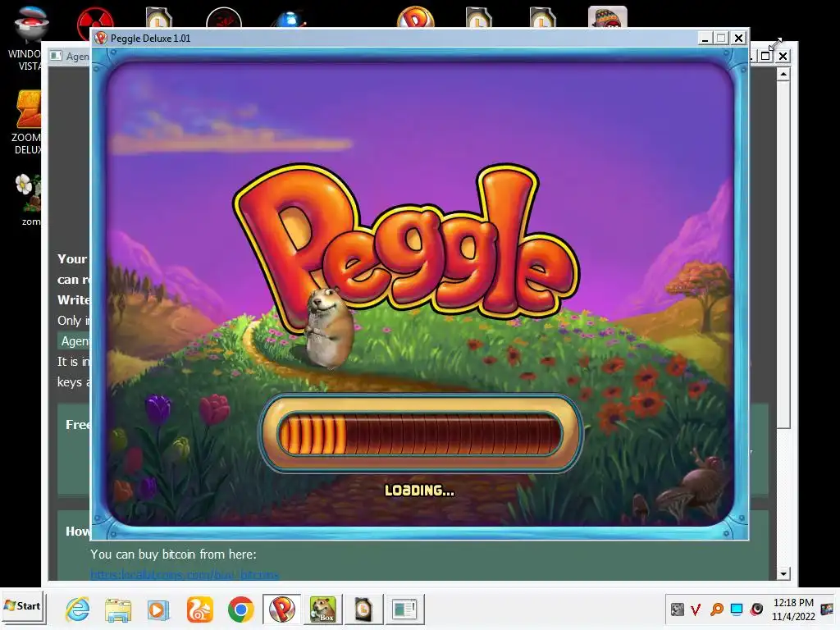Click the Peggle Deluxe title bar icon

[100, 38]
